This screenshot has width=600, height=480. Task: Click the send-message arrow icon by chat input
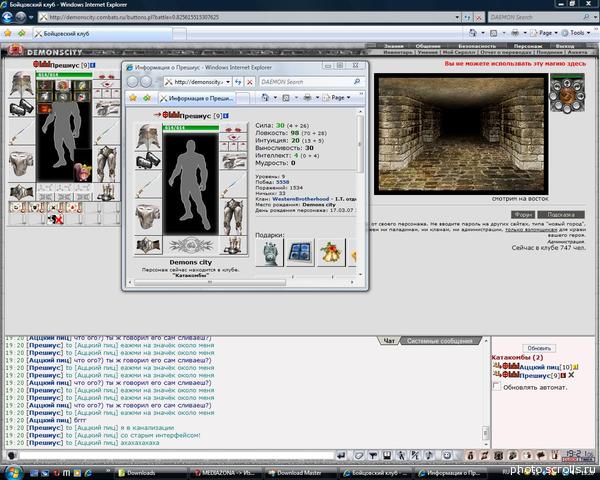point(341,455)
